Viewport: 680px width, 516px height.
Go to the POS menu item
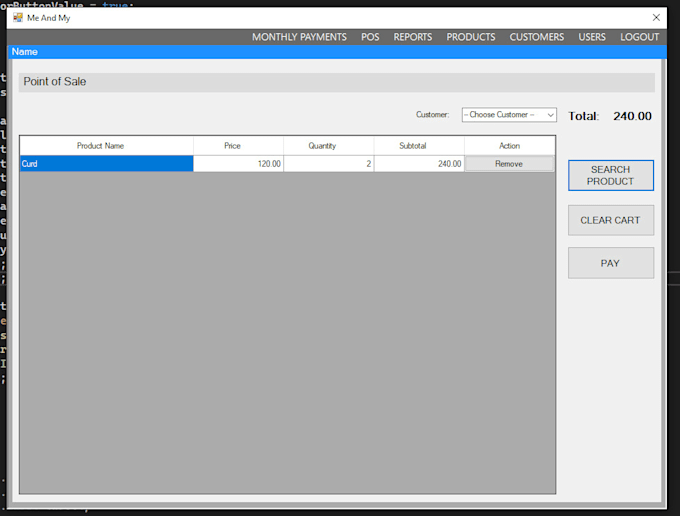[370, 37]
